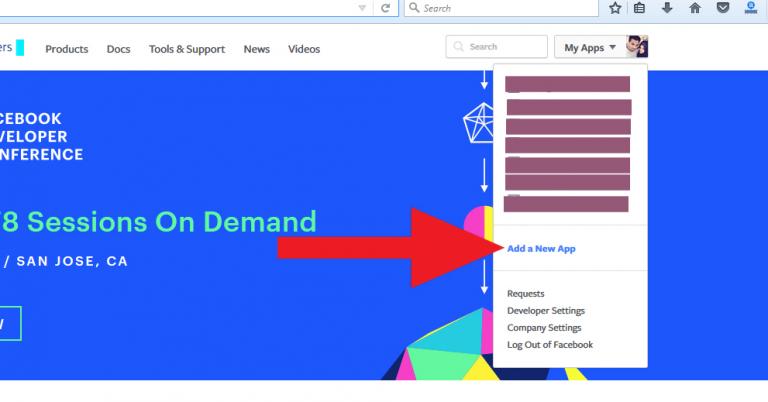Screen dimensions: 768x402
Task: Collapse the My Apps dropdown
Action: (x=590, y=47)
